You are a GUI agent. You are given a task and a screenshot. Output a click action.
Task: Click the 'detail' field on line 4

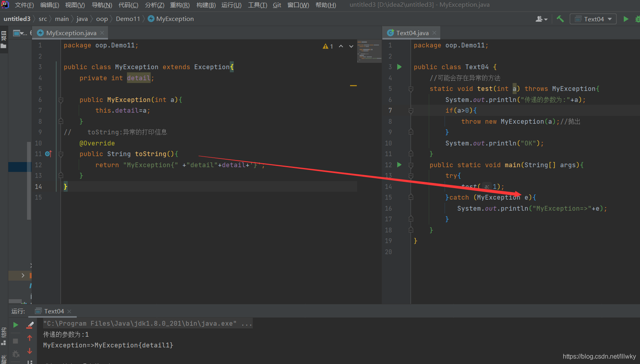coord(138,78)
